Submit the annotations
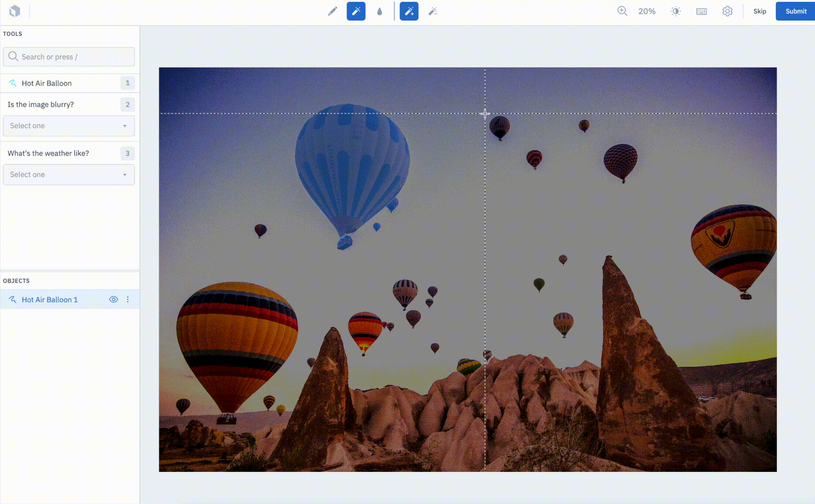Viewport: 815px width, 504px height. [x=795, y=11]
